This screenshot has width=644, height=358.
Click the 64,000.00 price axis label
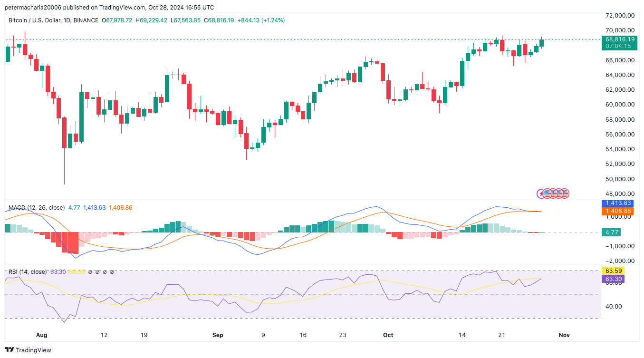(x=620, y=75)
